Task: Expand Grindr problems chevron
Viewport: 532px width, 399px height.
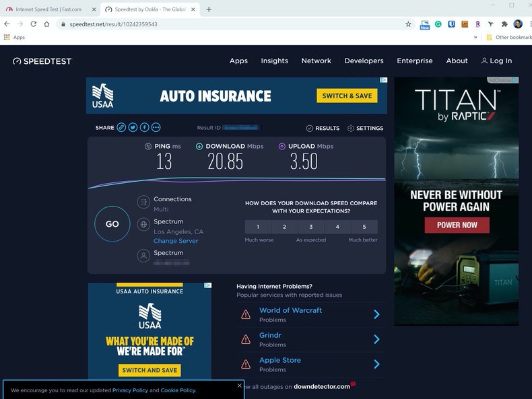Action: pos(376,339)
